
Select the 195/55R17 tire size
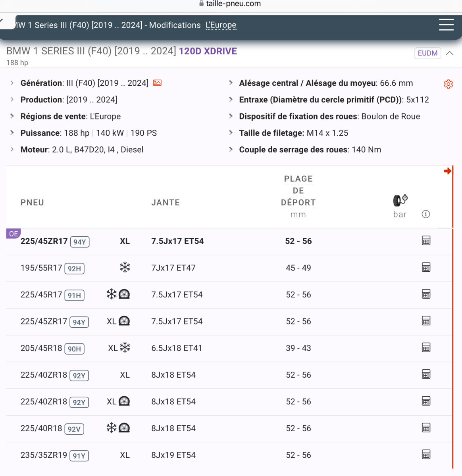click(x=41, y=268)
